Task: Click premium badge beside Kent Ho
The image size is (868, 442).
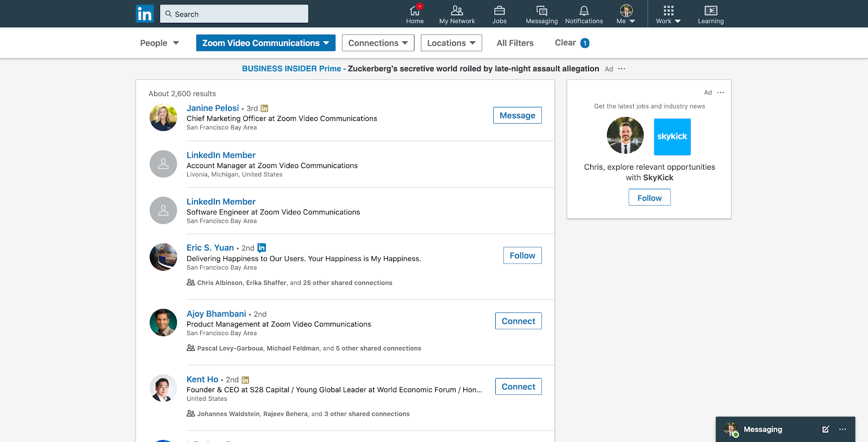Action: tap(245, 380)
